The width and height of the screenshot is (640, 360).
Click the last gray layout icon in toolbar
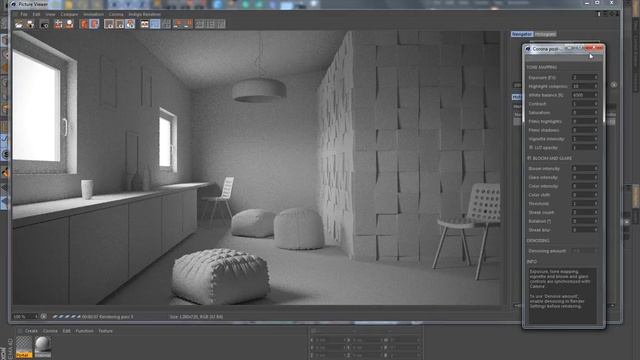tap(221, 24)
